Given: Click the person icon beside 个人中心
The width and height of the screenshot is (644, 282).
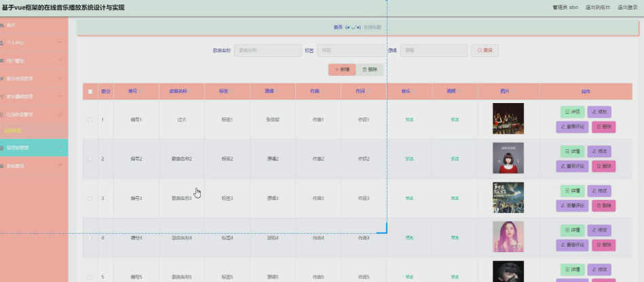Looking at the screenshot, I should pyautogui.click(x=1, y=43).
